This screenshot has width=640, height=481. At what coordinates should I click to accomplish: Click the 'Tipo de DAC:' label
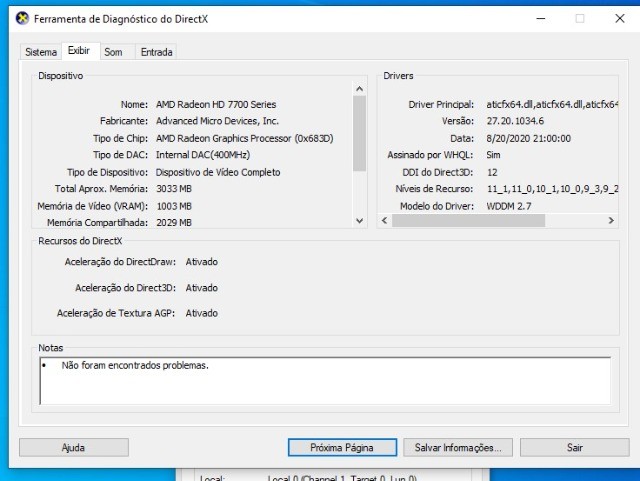tap(120, 155)
